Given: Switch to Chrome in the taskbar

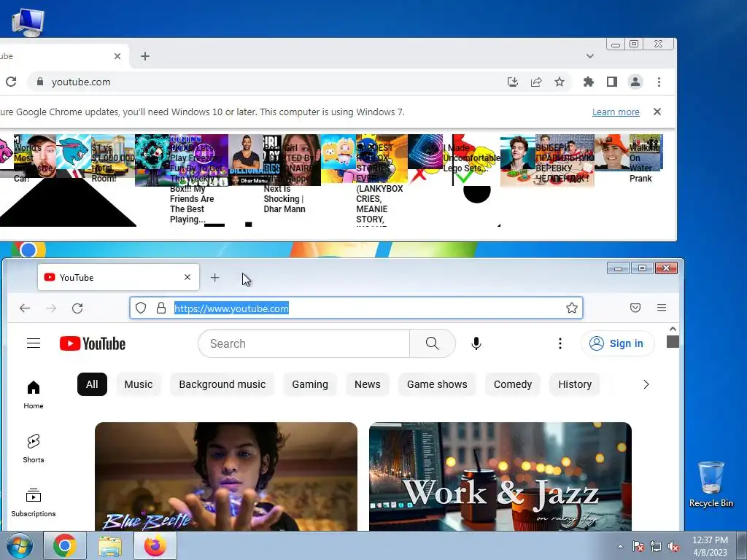Looking at the screenshot, I should click(65, 545).
